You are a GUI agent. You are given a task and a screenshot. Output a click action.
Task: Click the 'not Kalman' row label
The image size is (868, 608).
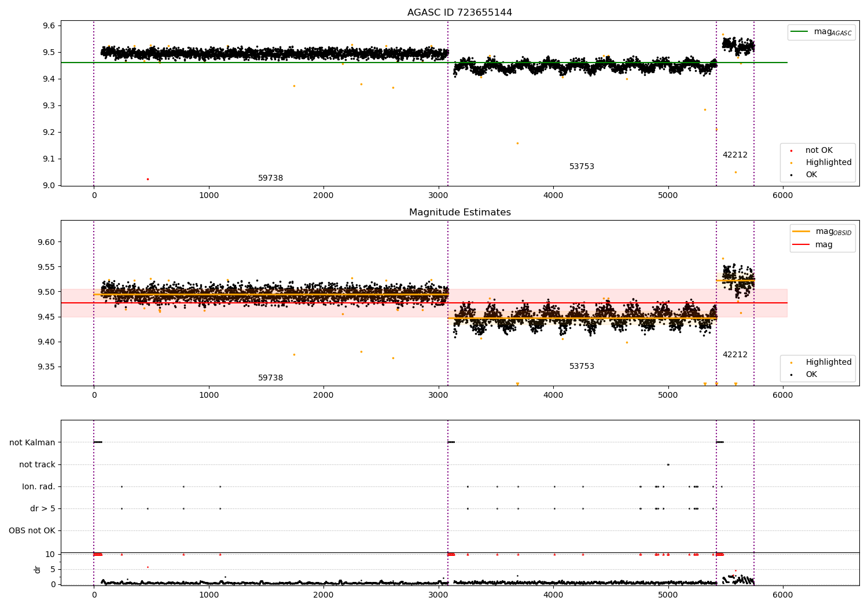[32, 442]
